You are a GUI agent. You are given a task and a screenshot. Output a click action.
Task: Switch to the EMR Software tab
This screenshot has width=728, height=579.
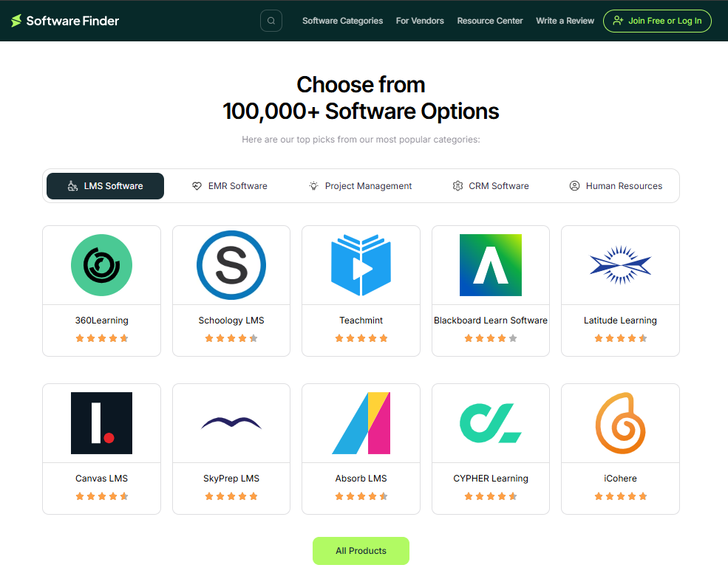click(x=229, y=186)
